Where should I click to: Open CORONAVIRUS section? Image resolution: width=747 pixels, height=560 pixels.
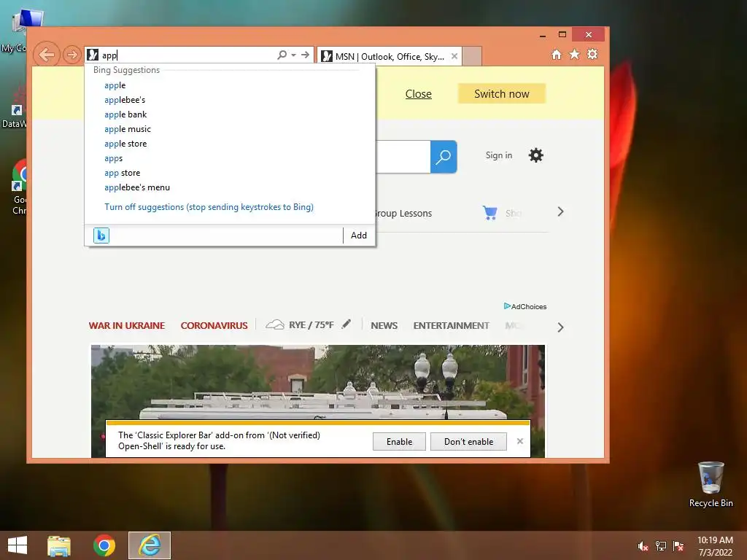pos(214,326)
